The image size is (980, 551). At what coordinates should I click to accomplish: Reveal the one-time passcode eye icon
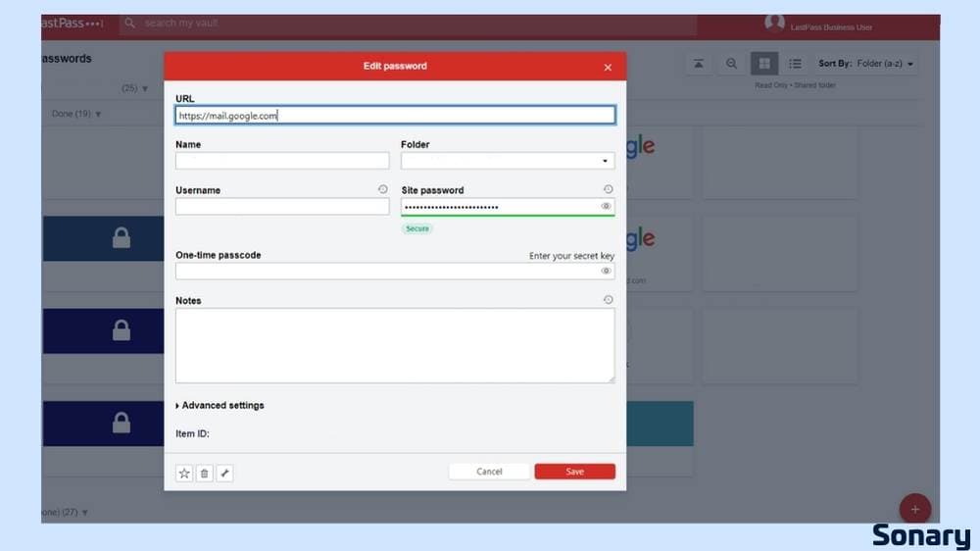point(606,271)
